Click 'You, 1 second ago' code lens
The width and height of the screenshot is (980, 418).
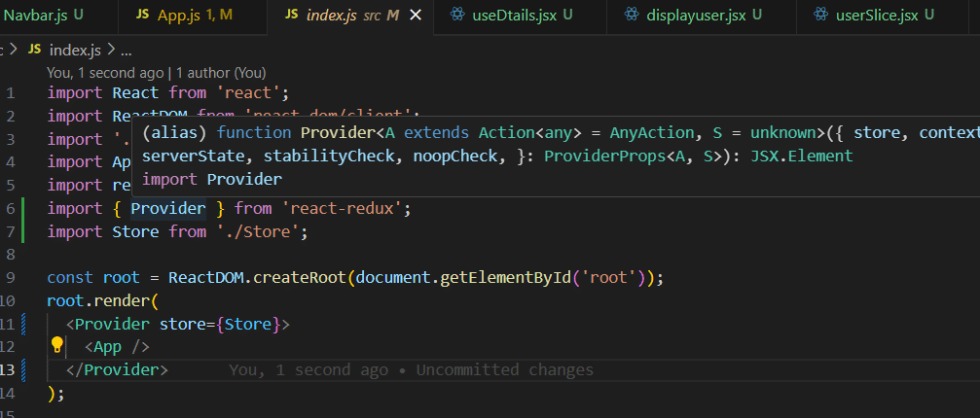point(105,73)
